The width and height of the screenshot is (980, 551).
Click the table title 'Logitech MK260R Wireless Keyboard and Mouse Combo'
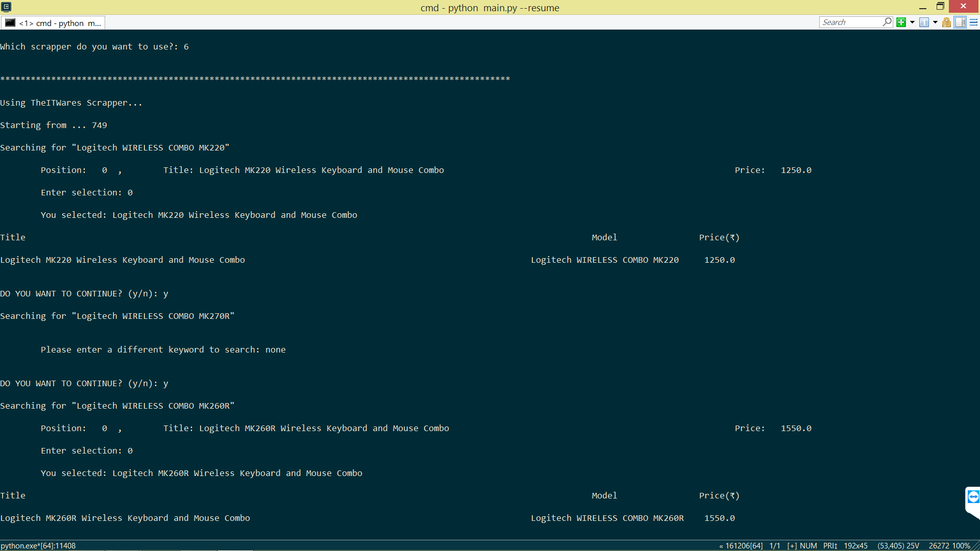pyautogui.click(x=125, y=518)
